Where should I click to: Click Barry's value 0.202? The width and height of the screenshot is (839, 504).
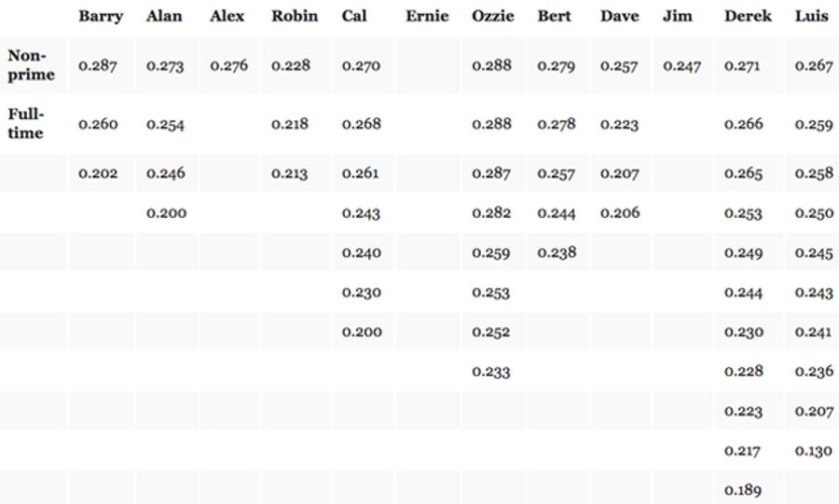coord(98,173)
